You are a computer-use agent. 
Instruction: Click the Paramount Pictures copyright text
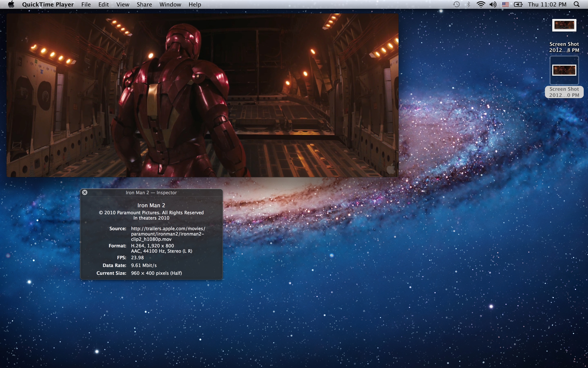click(151, 212)
